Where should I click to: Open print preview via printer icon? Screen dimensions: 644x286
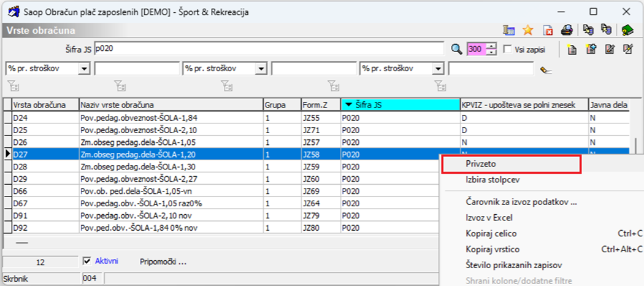pos(567,31)
